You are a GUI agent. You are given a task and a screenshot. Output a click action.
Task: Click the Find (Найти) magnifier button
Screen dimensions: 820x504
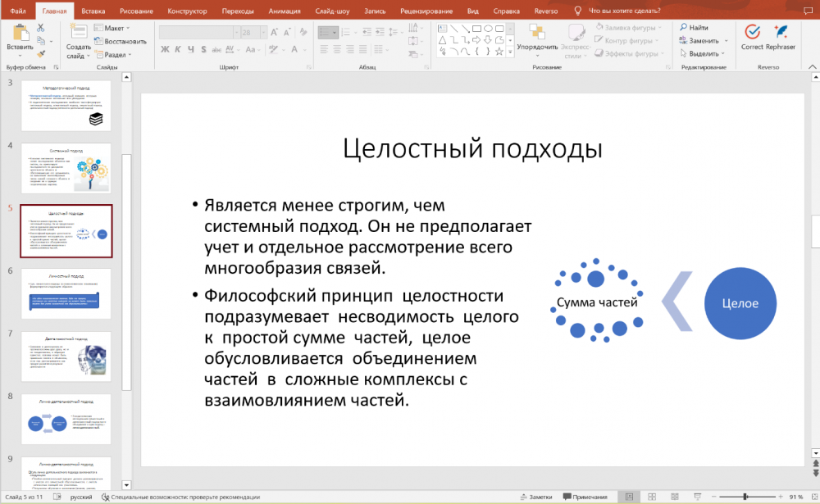[693, 28]
